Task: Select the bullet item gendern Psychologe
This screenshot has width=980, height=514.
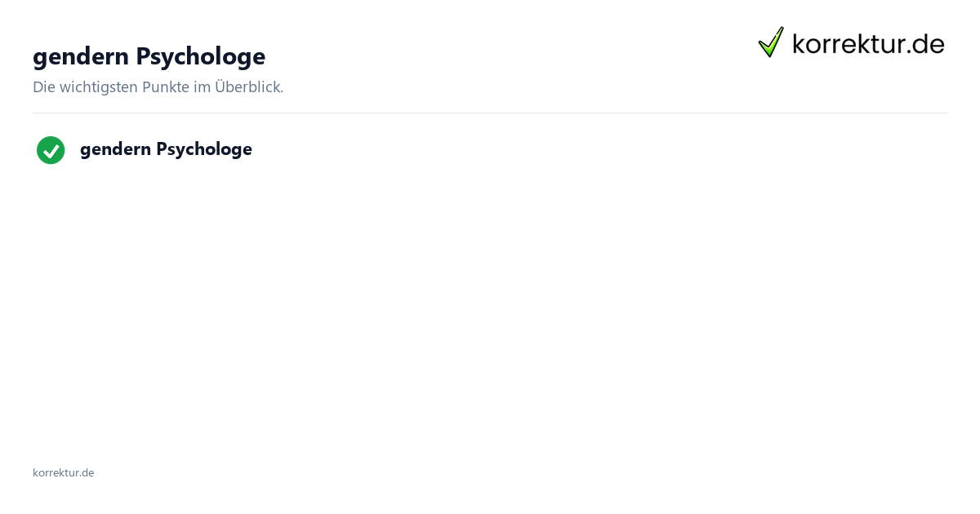Action: (166, 149)
